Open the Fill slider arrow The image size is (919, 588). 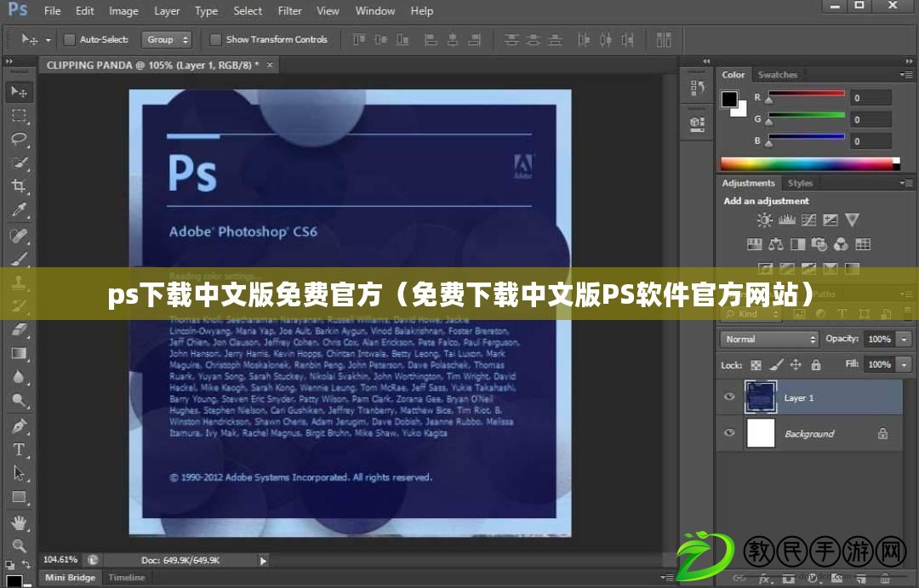click(905, 364)
